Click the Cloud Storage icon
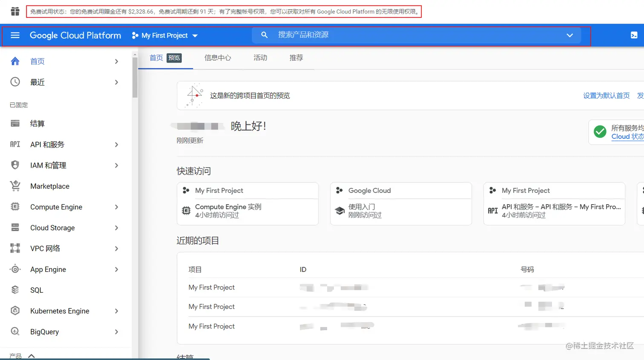This screenshot has height=360, width=644. pos(15,227)
